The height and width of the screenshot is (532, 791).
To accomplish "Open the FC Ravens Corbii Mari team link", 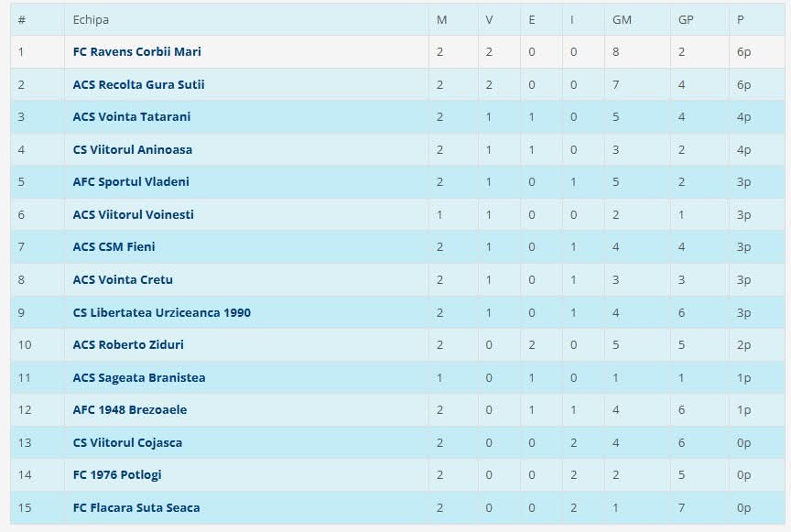I will (136, 52).
